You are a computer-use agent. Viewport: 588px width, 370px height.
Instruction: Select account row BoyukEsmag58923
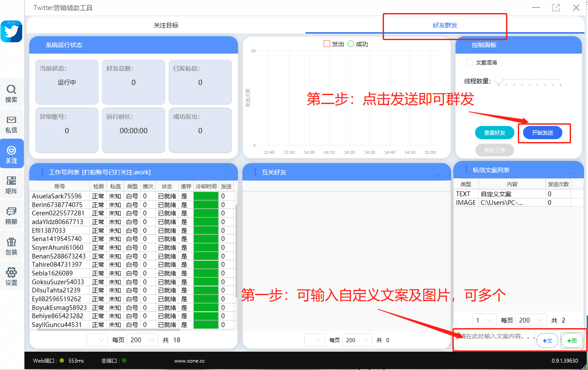[x=132, y=308]
